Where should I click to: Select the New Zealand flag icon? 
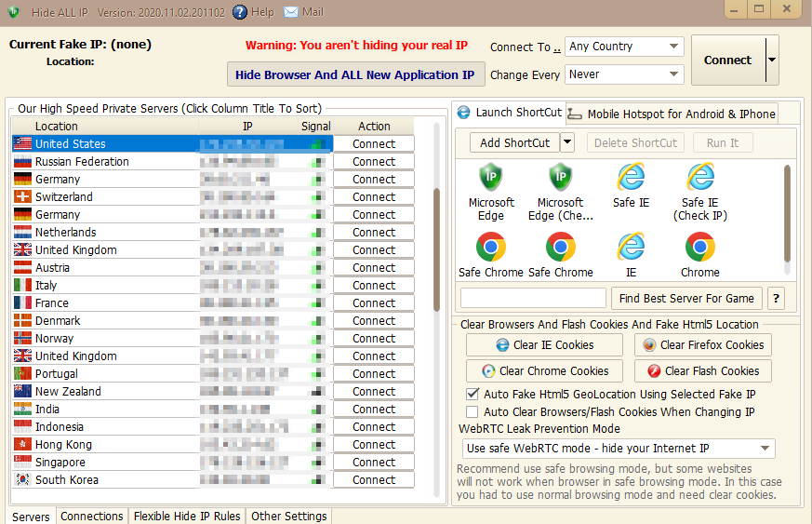(x=22, y=391)
